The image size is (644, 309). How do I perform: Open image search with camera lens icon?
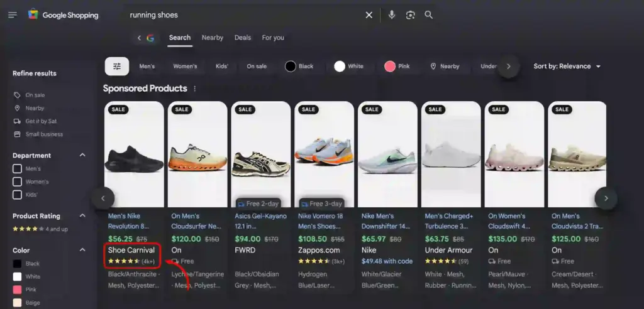[410, 15]
